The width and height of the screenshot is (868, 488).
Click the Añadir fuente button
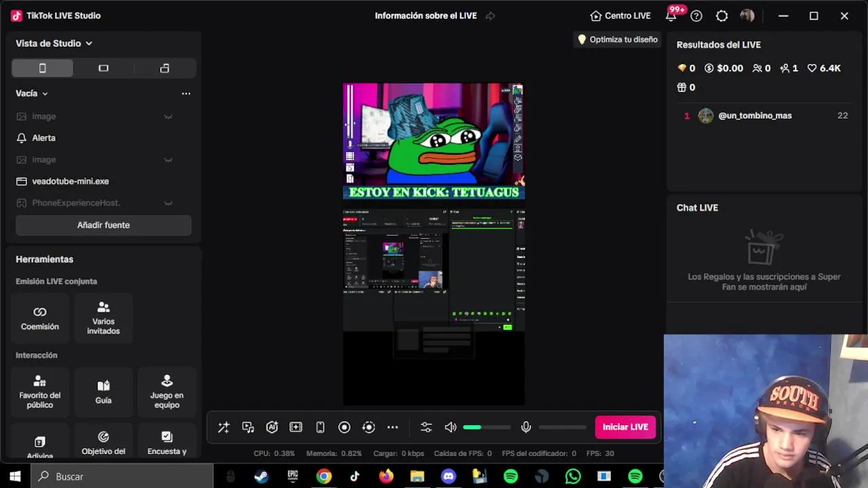pos(103,225)
